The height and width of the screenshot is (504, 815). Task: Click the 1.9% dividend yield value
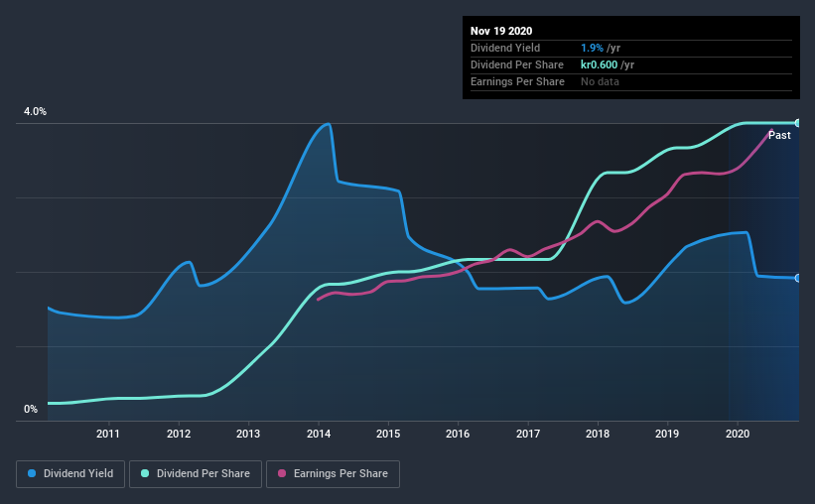pyautogui.click(x=592, y=48)
